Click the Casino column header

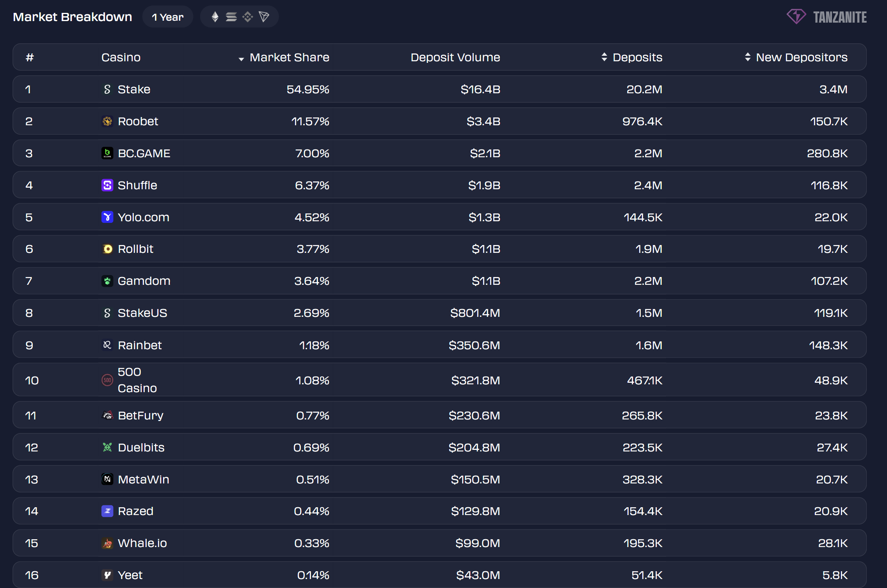(x=121, y=57)
